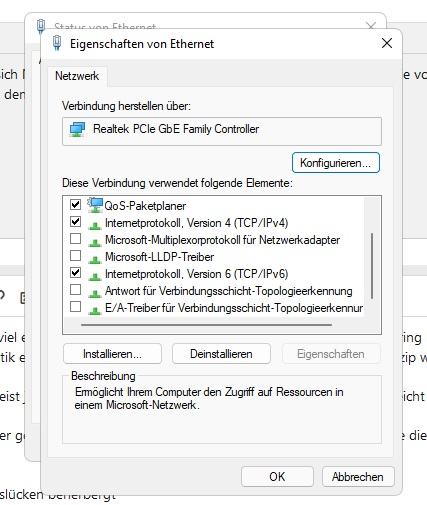This screenshot has width=427, height=505.
Task: Uncheck Internetprotokoll Version 6 checkbox
Action: [75, 273]
